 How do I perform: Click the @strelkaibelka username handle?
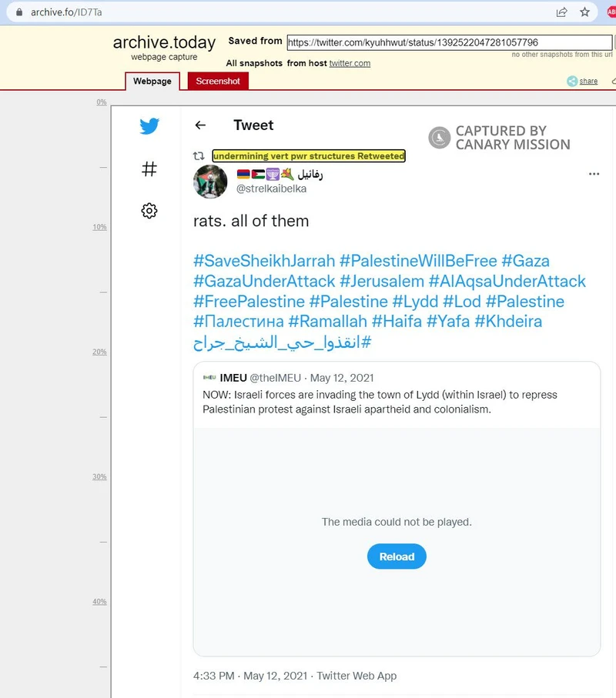coord(271,189)
